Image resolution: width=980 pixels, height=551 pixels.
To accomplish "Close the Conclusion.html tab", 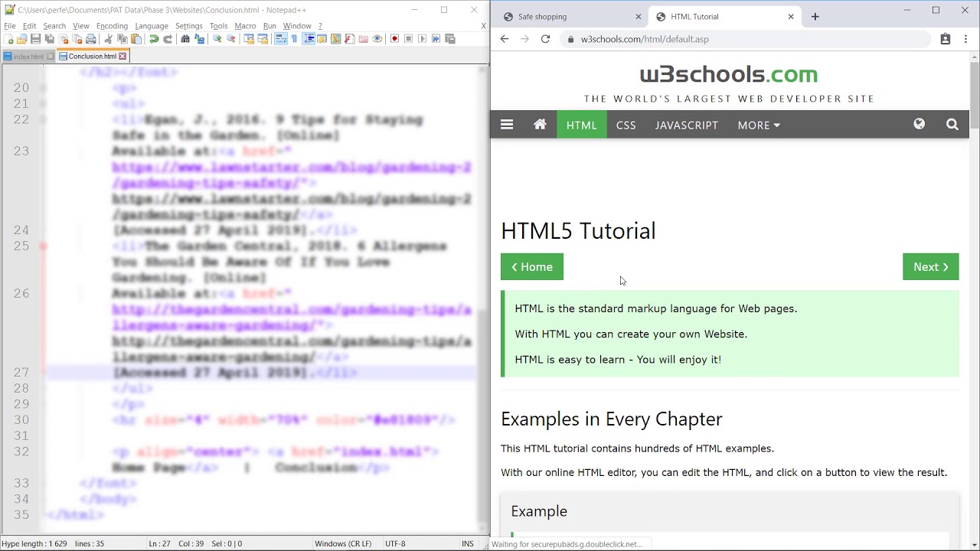I will pos(122,56).
